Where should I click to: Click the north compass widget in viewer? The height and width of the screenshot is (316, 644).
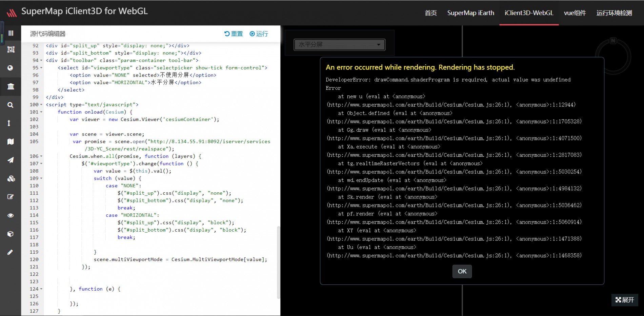pyautogui.click(x=613, y=56)
